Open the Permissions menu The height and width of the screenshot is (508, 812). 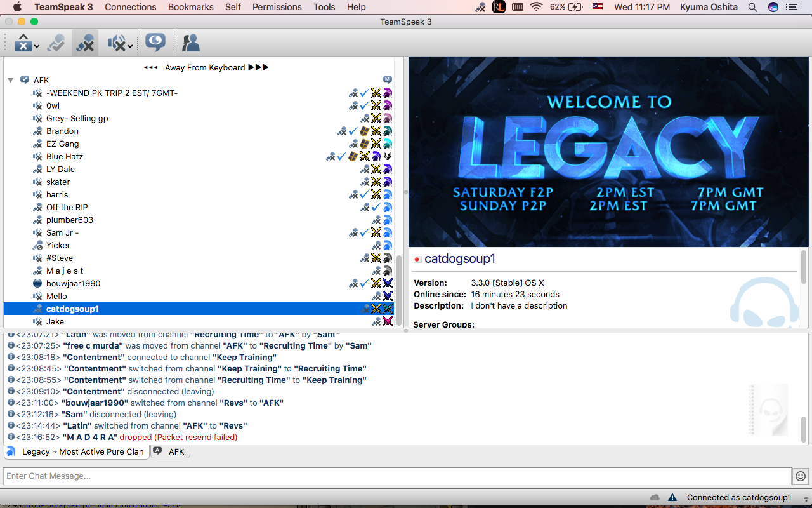pos(277,7)
